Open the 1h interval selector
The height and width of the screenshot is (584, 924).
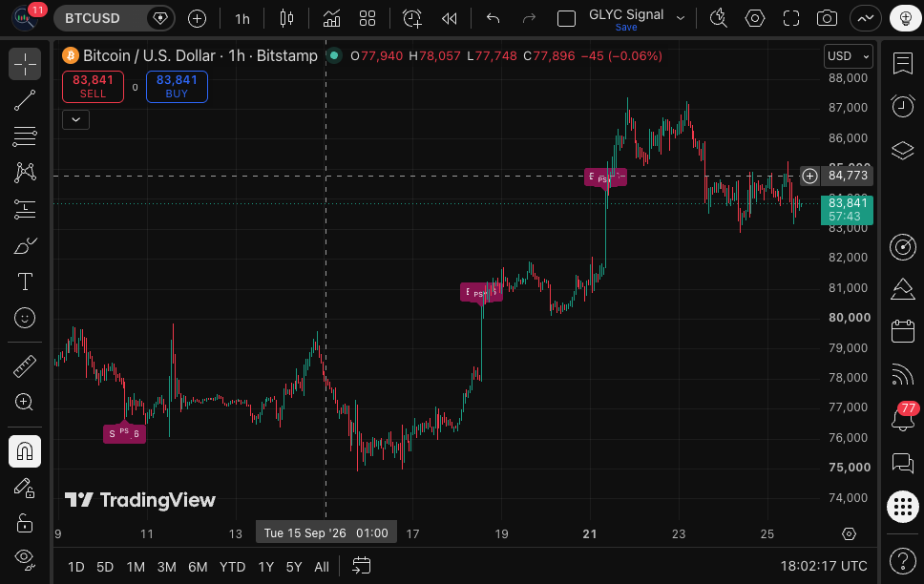(242, 19)
